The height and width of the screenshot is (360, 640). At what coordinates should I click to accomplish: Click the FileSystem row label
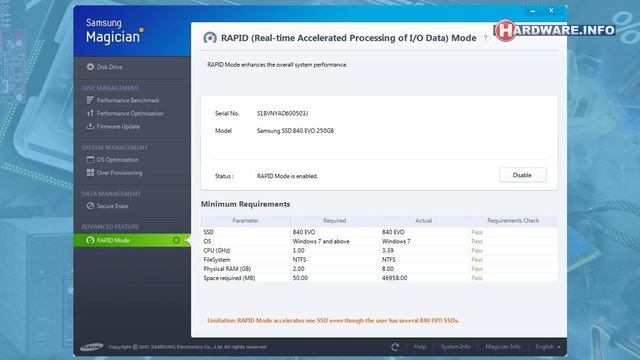pyautogui.click(x=217, y=260)
